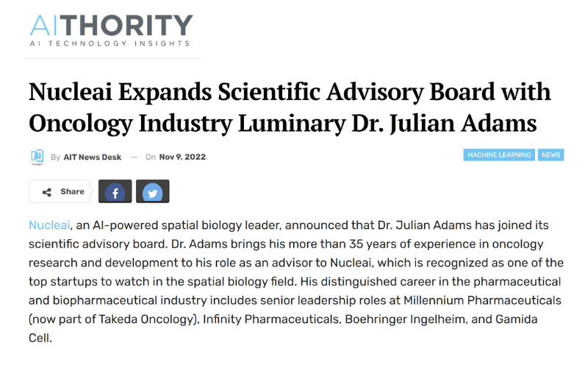The width and height of the screenshot is (588, 368).
Task: Open the AIT News Desk author page
Action: pyautogui.click(x=93, y=157)
